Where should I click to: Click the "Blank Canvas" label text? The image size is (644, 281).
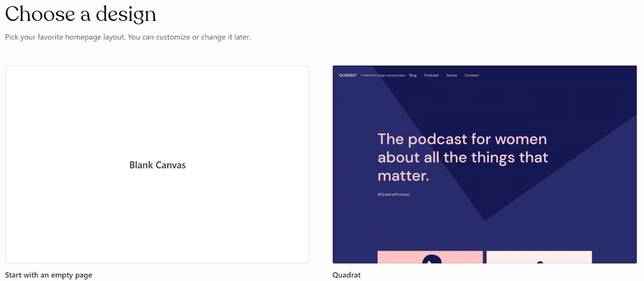click(157, 165)
